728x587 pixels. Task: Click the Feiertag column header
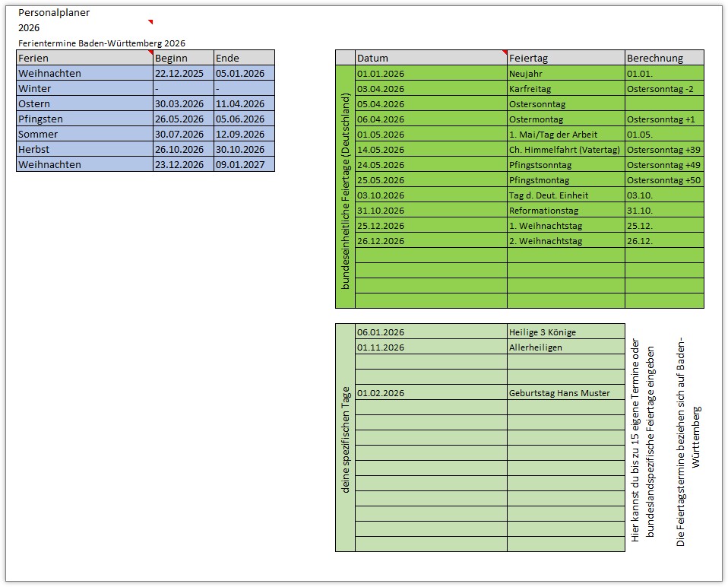pyautogui.click(x=565, y=58)
